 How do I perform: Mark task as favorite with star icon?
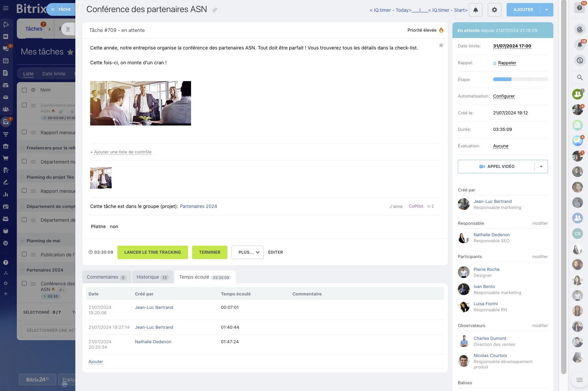pyautogui.click(x=441, y=45)
